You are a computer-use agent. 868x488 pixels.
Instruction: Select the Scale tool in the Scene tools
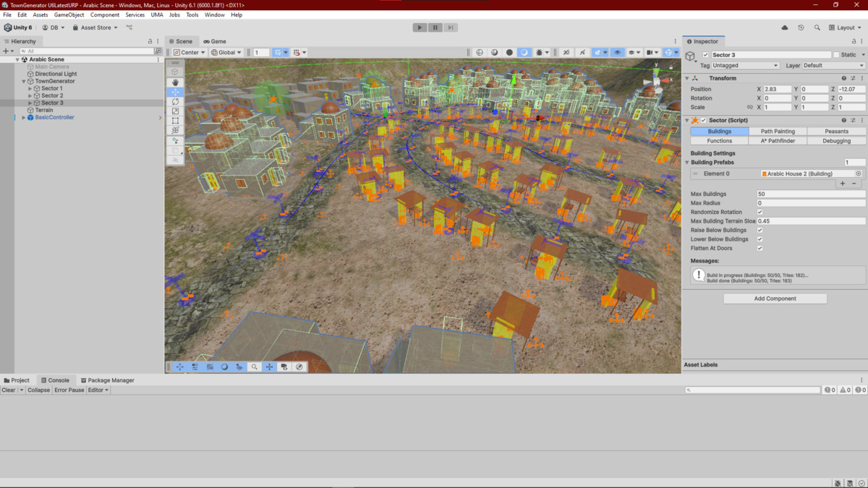coord(175,111)
